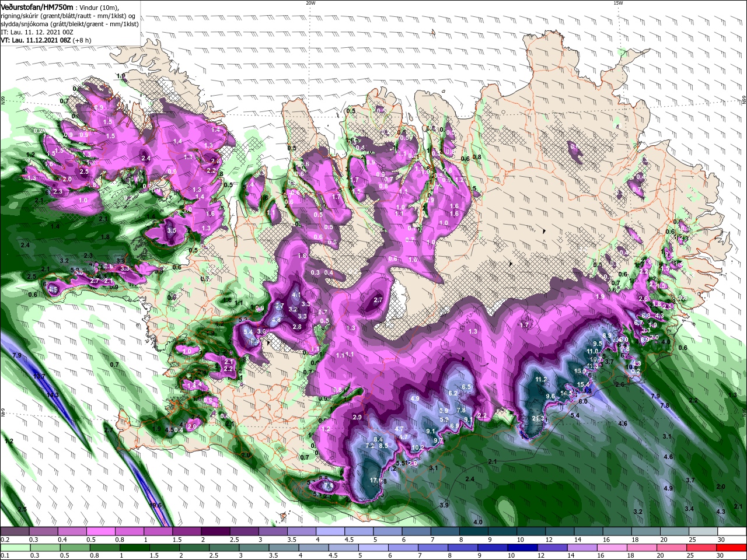This screenshot has height=560, width=747.
Task: Select the 3.9 value offshore in the south
Action: [x=444, y=505]
